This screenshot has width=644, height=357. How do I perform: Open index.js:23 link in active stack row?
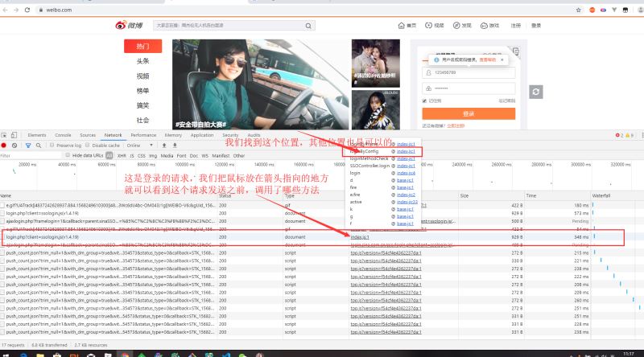tap(407, 202)
